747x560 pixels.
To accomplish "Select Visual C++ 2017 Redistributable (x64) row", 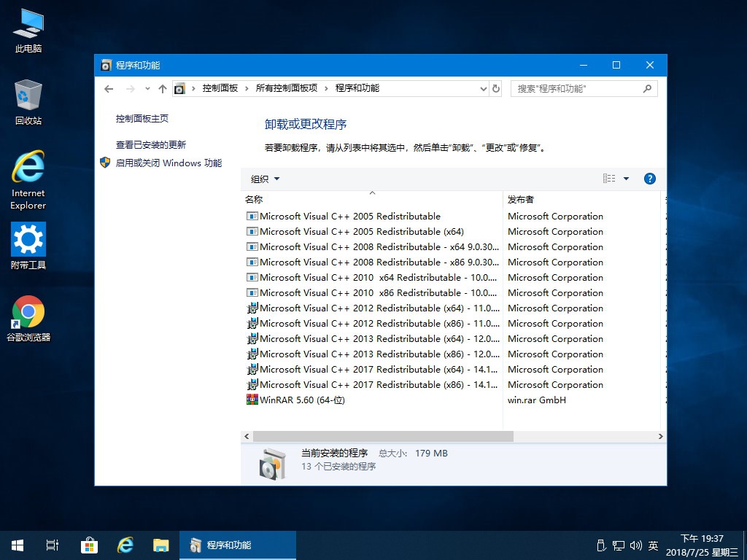I will click(x=372, y=369).
